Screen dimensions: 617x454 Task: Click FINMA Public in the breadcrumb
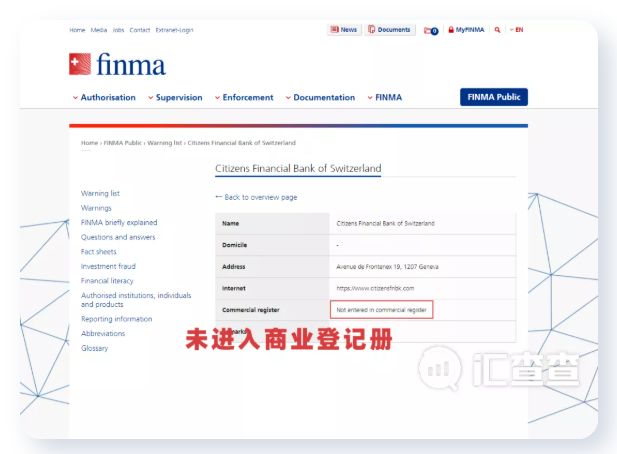point(122,143)
